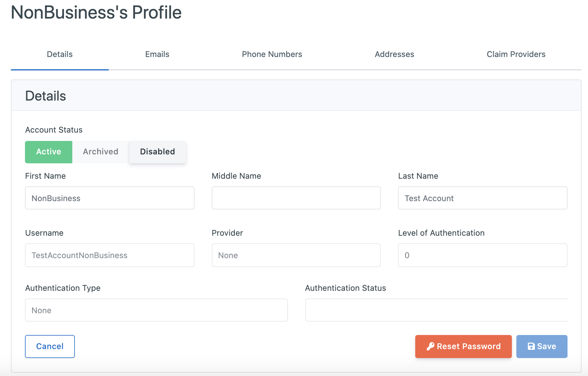Click the Username label
This screenshot has height=376, width=588.
44,233
